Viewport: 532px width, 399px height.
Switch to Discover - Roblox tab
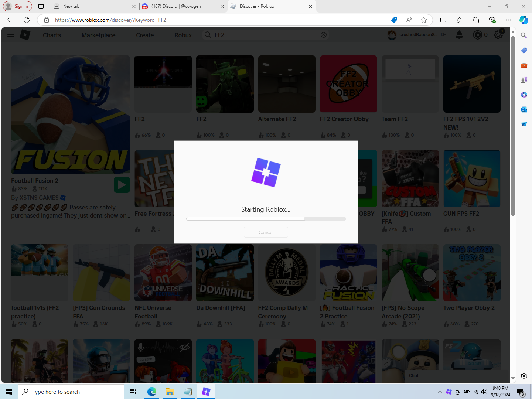click(x=272, y=6)
